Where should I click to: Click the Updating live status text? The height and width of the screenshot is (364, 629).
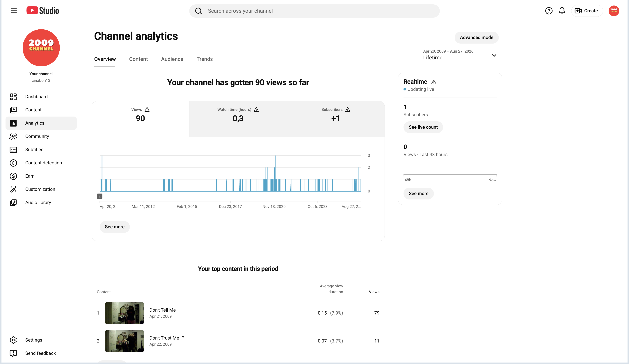(x=421, y=89)
